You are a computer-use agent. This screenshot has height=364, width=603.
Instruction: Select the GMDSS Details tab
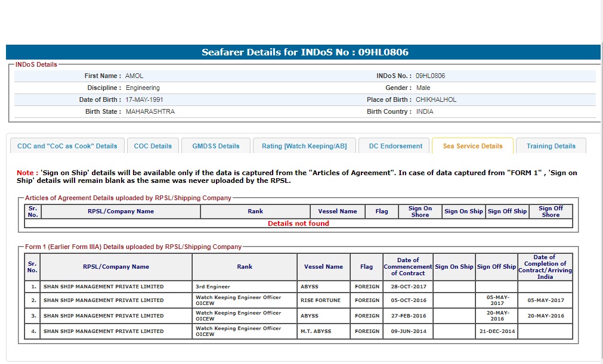(215, 146)
